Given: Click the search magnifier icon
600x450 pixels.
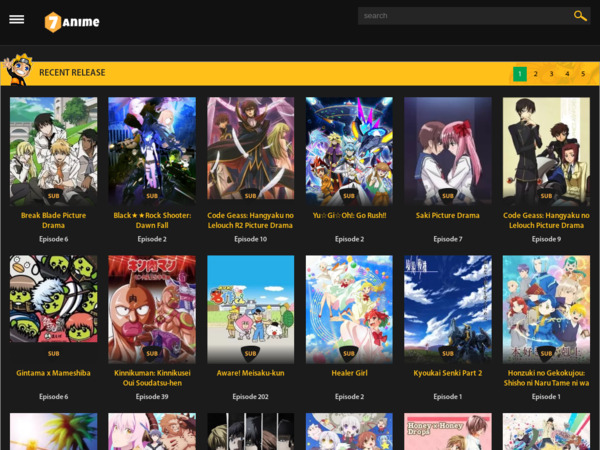Looking at the screenshot, I should coord(580,16).
